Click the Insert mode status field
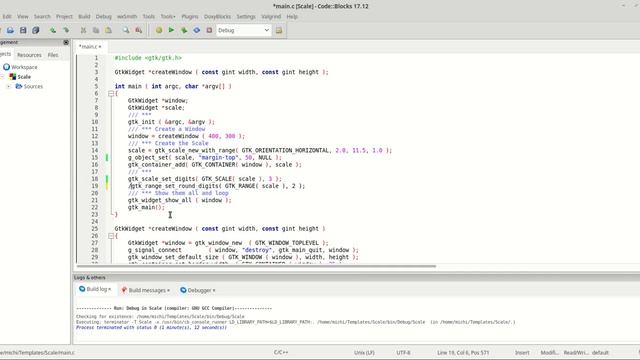Screen dimensions: 640x360 (522, 353)
